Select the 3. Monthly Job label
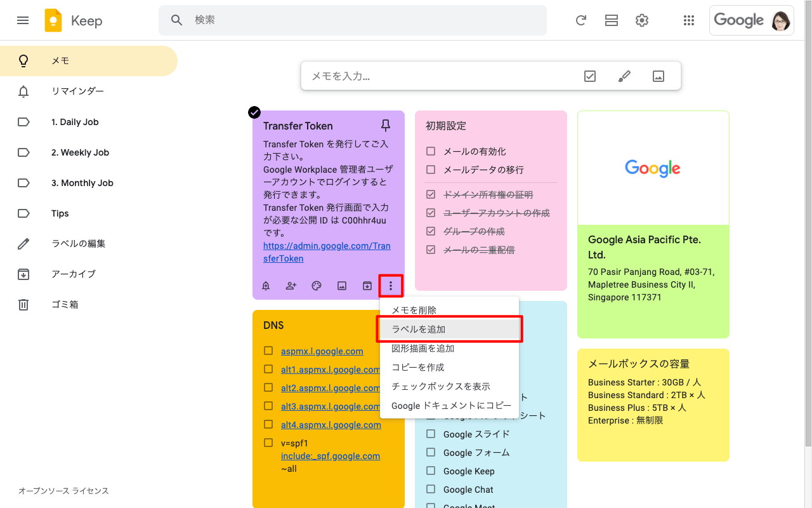 point(89,183)
